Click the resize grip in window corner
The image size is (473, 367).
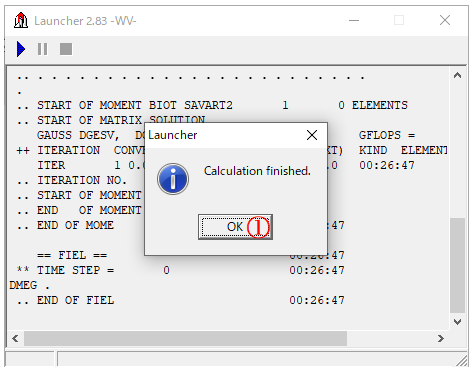pos(462,361)
